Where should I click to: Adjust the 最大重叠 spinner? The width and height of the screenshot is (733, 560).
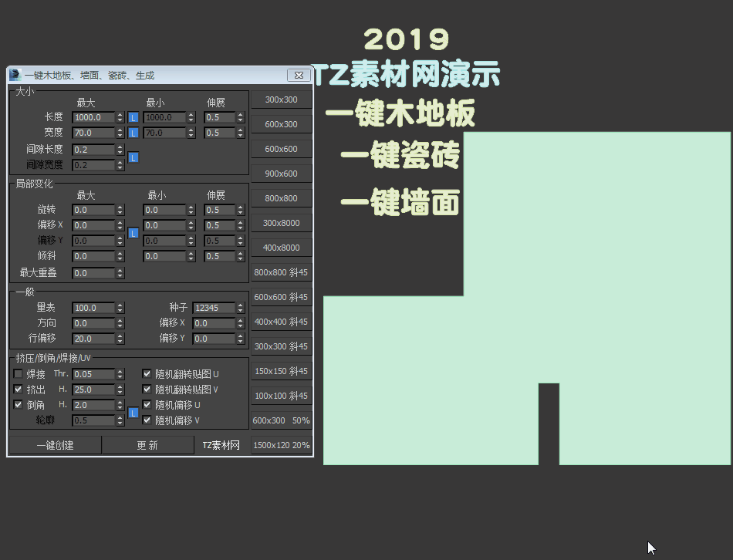coord(120,273)
